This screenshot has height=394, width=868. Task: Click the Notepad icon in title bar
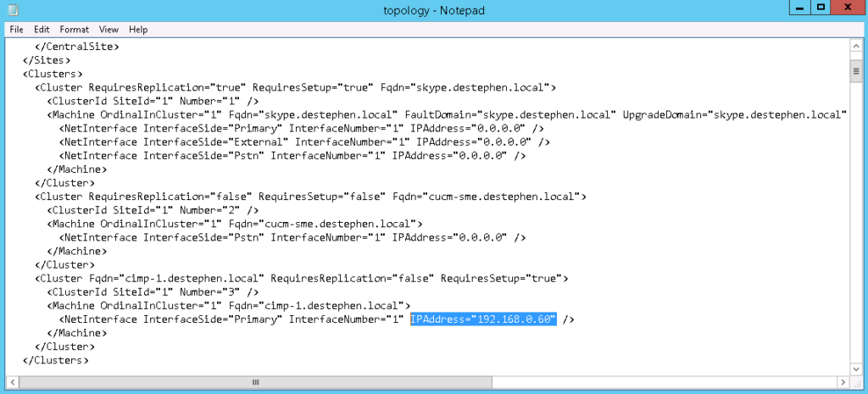[13, 9]
